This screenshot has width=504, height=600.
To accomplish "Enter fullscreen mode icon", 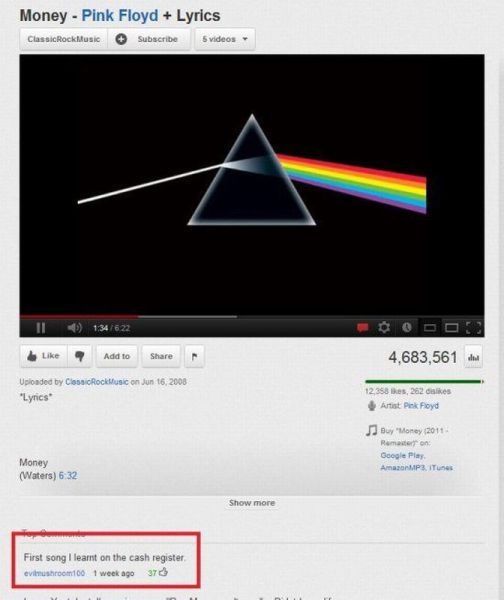I will [473, 328].
